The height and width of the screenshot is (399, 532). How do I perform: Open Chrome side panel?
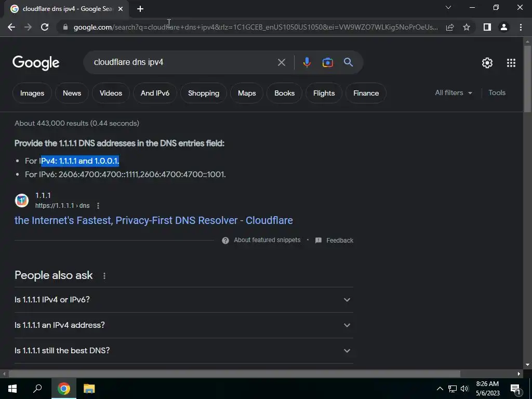[x=487, y=27]
